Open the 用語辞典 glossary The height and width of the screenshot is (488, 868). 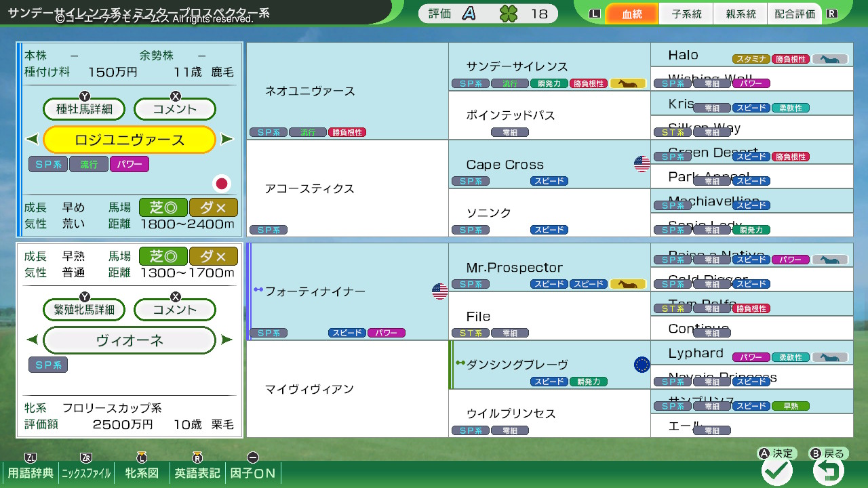tap(31, 473)
